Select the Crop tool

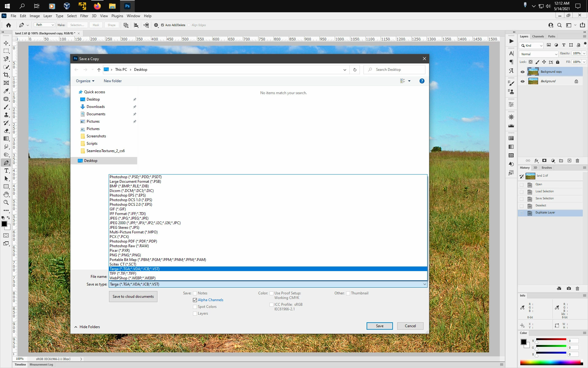[x=6, y=75]
